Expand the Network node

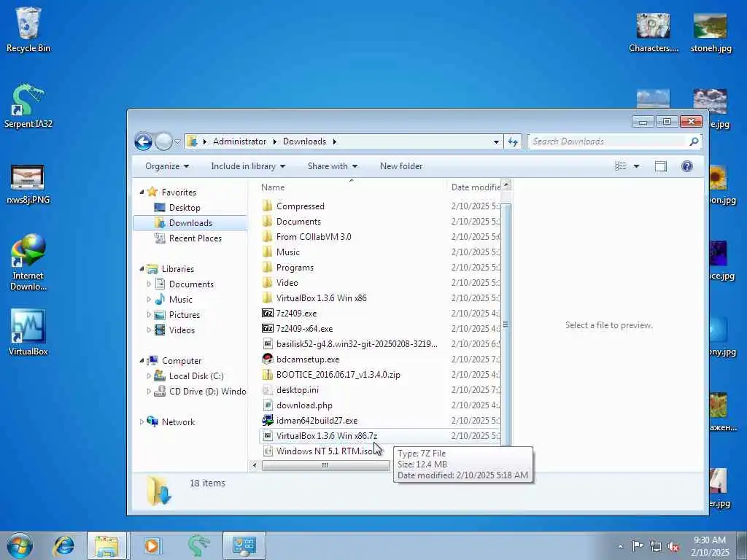click(x=142, y=422)
